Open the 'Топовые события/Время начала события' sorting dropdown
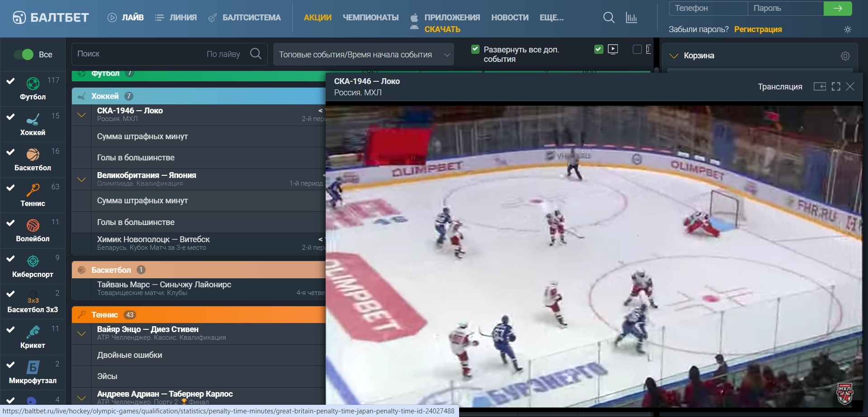 [363, 55]
